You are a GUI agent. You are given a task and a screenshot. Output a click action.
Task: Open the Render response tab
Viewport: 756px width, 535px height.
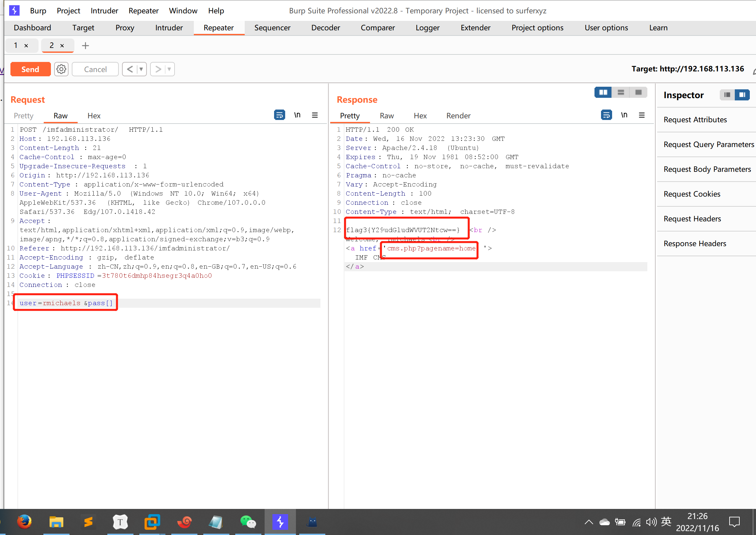coord(458,116)
